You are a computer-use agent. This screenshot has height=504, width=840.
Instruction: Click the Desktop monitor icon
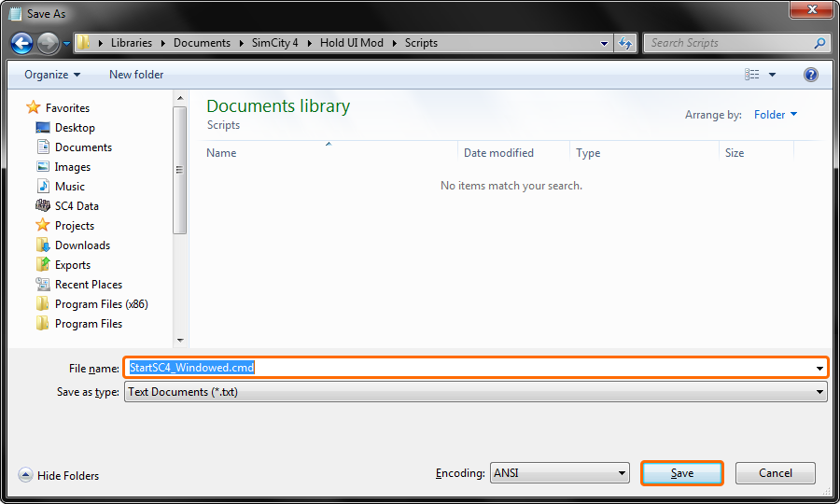coord(43,127)
